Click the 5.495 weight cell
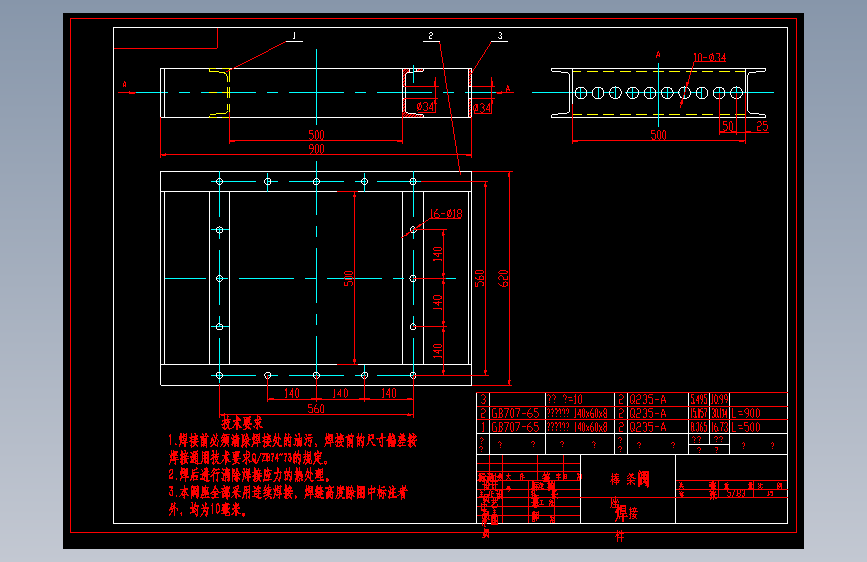This screenshot has height=562, width=867. coord(699,399)
